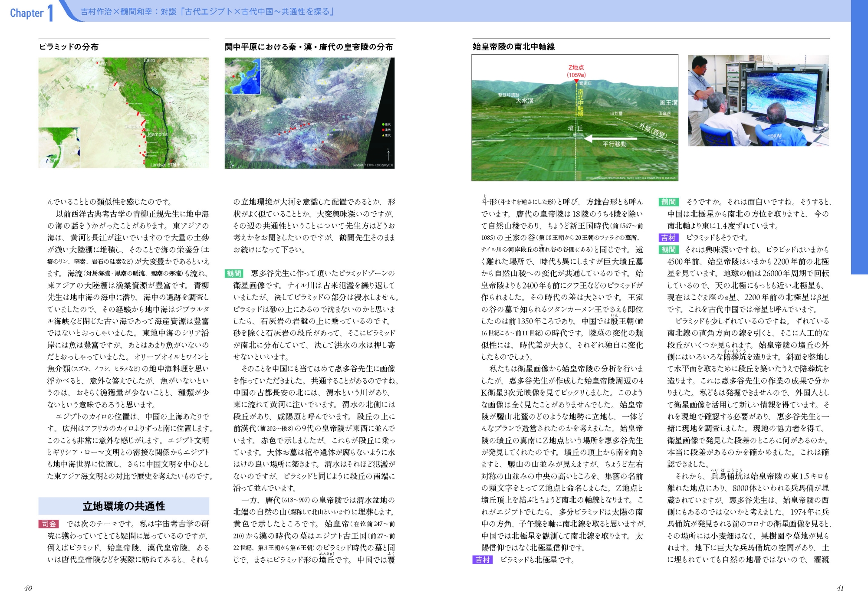The image size is (868, 613).
Task: Click the 始皇帝陵の南北中軸線 caption heading
Action: [513, 47]
